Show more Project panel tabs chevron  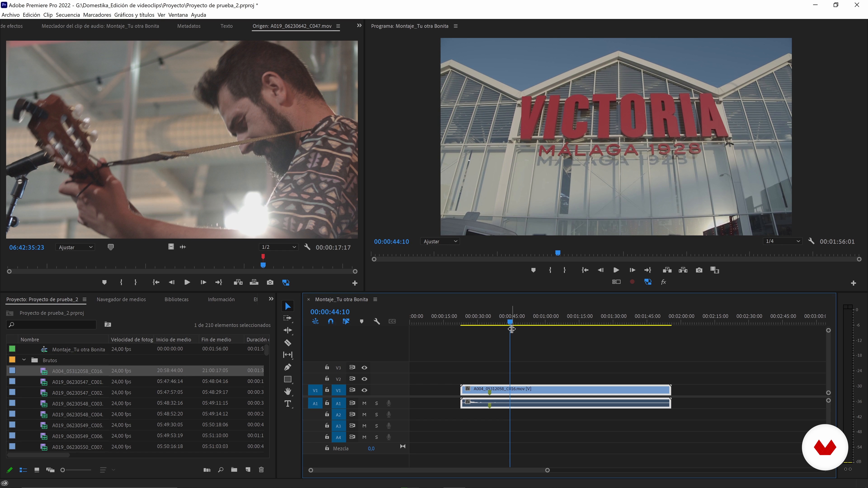click(271, 299)
